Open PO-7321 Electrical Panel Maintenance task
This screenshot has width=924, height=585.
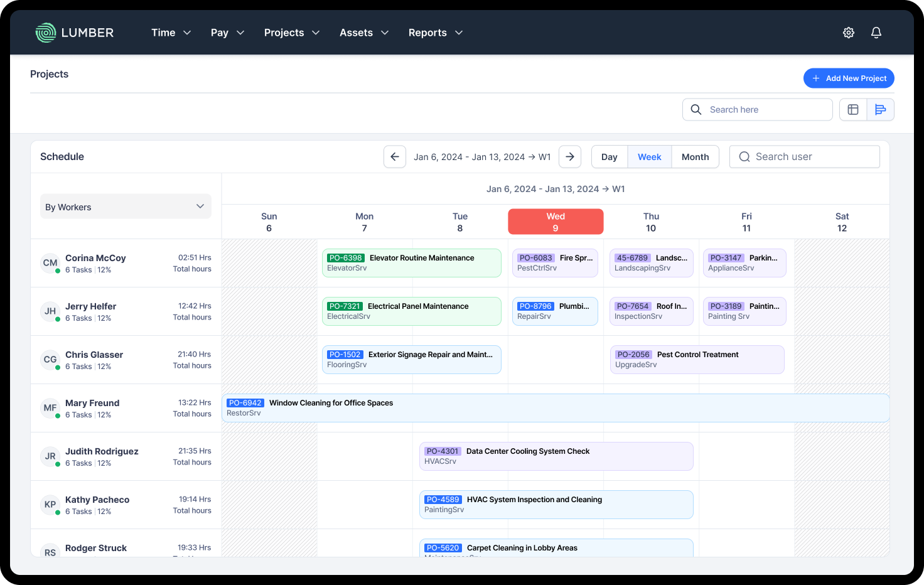click(412, 311)
